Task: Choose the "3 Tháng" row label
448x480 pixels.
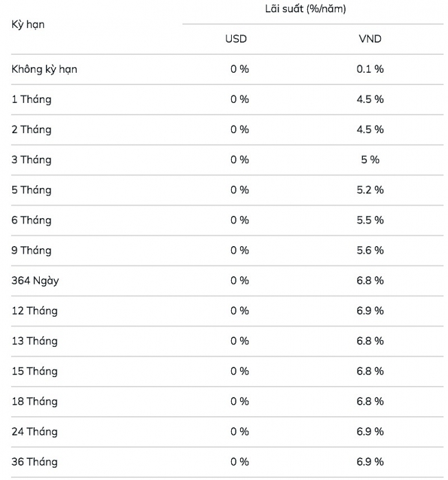Action: tap(32, 160)
